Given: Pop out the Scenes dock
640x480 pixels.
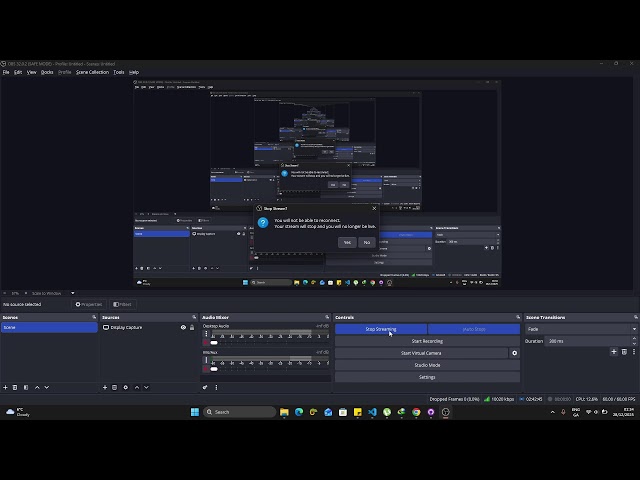Looking at the screenshot, I should pyautogui.click(x=94, y=317).
